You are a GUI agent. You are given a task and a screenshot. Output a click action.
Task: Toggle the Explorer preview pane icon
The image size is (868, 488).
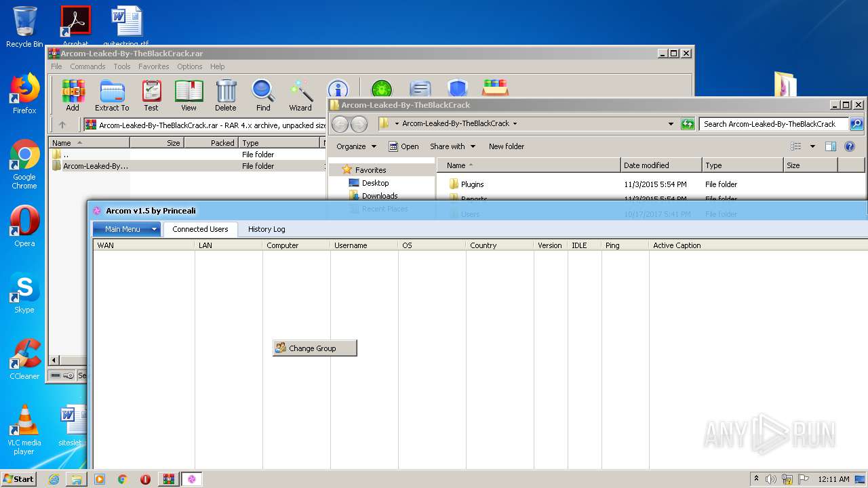click(x=831, y=146)
